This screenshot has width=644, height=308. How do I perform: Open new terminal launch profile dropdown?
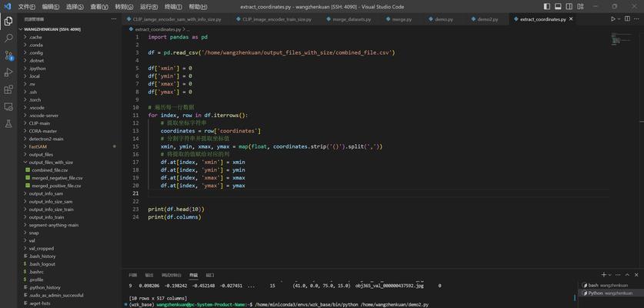pyautogui.click(x=610, y=275)
